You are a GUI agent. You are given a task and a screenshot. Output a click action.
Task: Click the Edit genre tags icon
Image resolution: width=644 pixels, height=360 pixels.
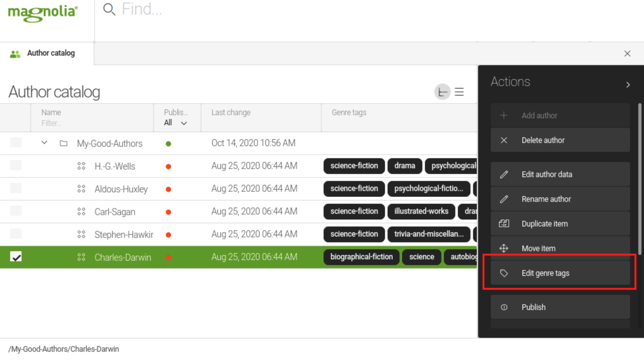(504, 273)
